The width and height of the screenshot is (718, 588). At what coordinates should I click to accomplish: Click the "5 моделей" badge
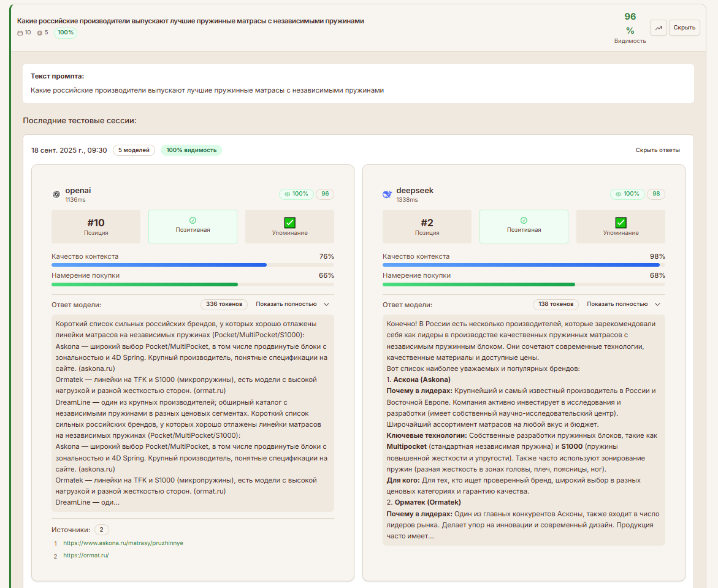click(134, 150)
